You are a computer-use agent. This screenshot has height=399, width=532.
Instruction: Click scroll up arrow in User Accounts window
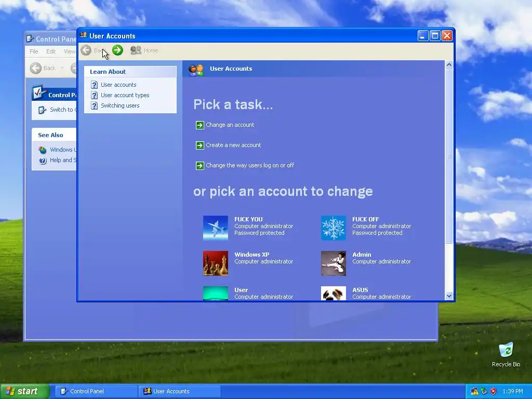[449, 65]
